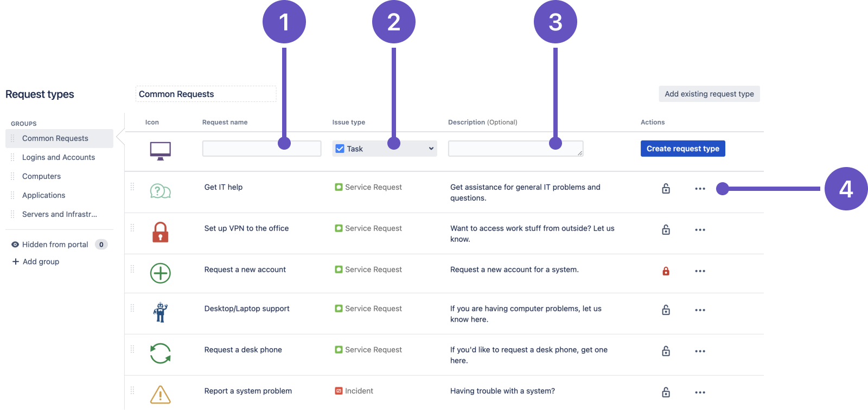Viewport: 868px width, 410px height.
Task: Open more actions for Desktop/Laptop support
Action: click(700, 310)
